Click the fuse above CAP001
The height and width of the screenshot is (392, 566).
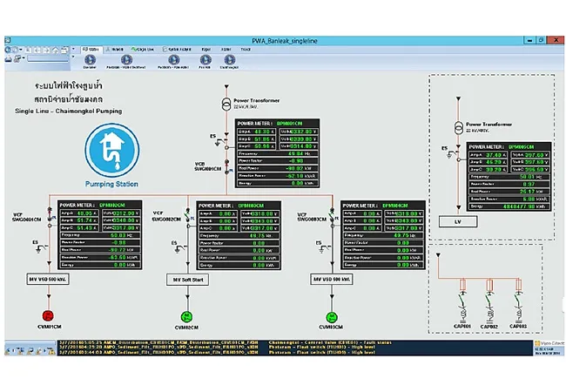[462, 286]
